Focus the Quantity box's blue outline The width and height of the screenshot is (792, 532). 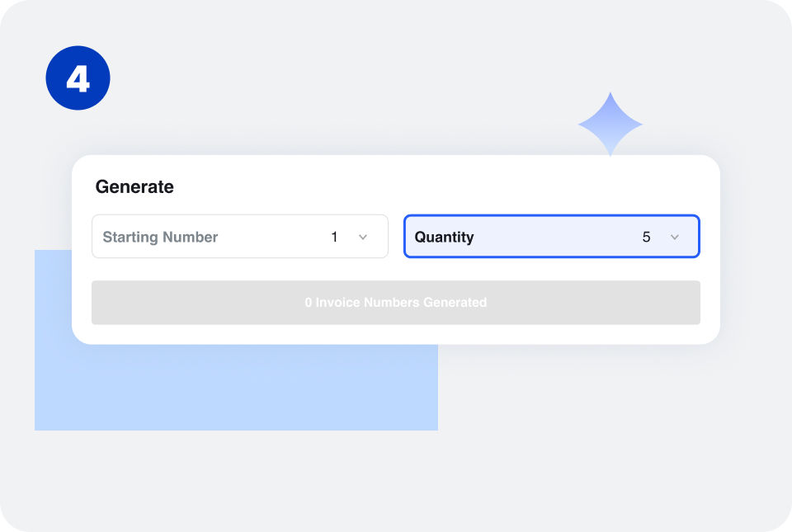552,215
